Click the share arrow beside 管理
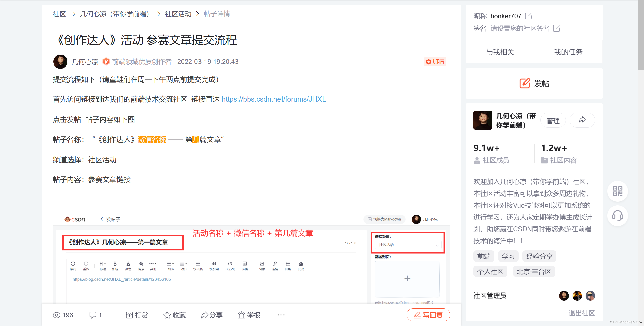The image size is (644, 326). click(x=582, y=120)
